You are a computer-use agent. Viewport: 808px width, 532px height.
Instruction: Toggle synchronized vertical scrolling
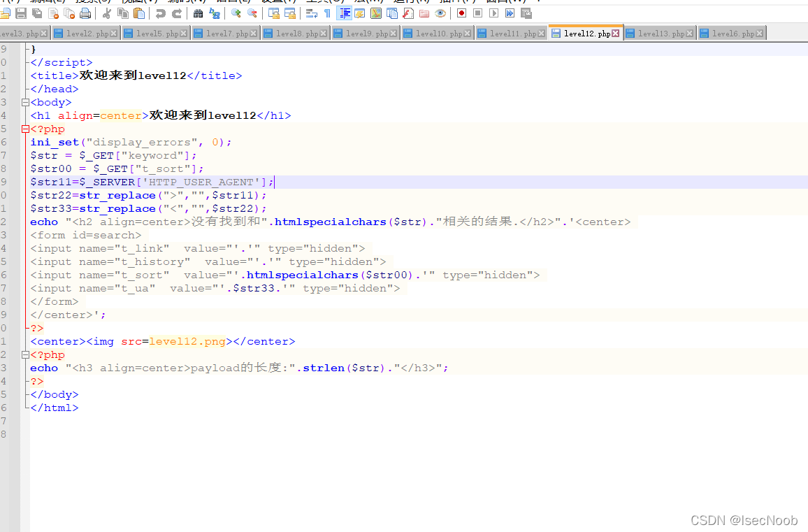273,13
